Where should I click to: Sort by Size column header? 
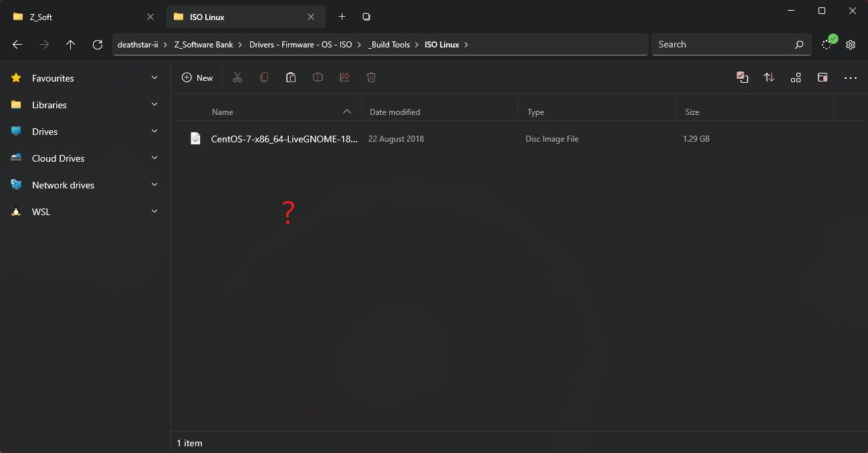(754, 112)
